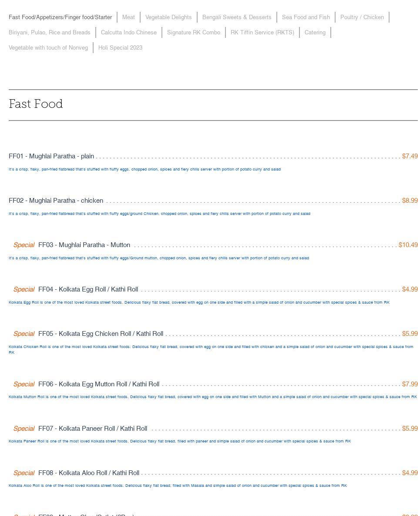Open the Holi Special 2023 tab
This screenshot has width=420, height=516.
pyautogui.click(x=121, y=48)
